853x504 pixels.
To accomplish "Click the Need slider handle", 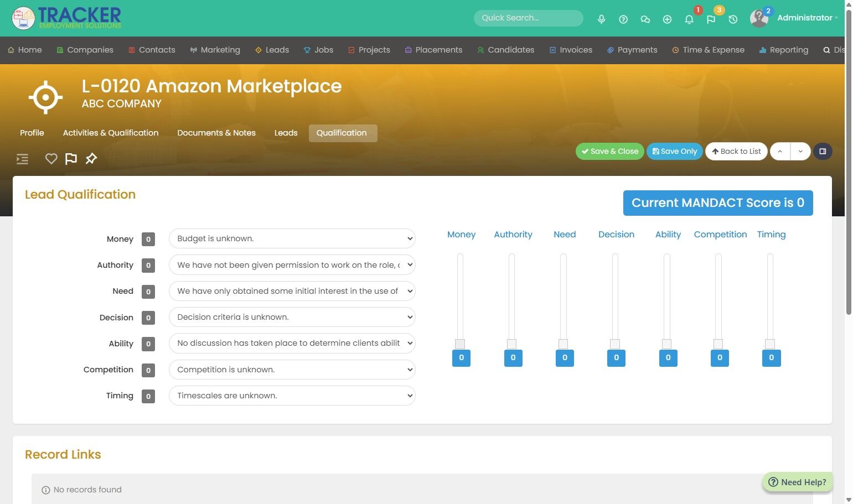I will 563,344.
